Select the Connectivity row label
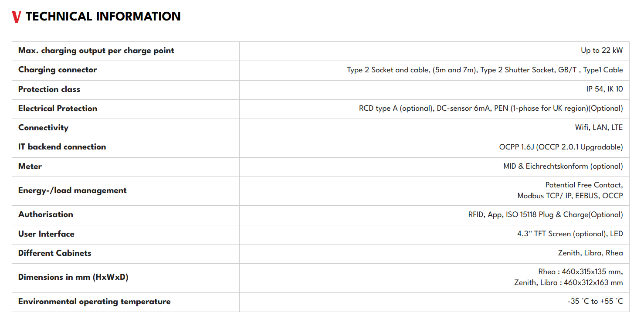 (43, 128)
